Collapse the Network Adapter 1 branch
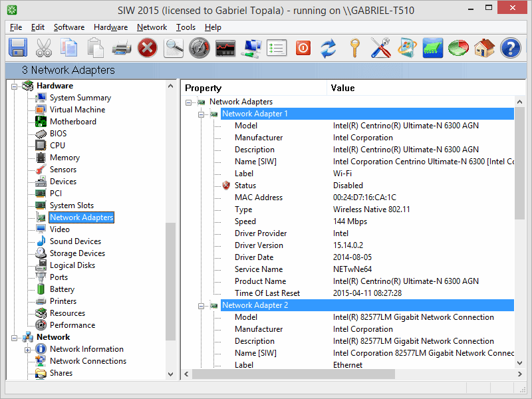The width and height of the screenshot is (532, 399). click(x=201, y=114)
